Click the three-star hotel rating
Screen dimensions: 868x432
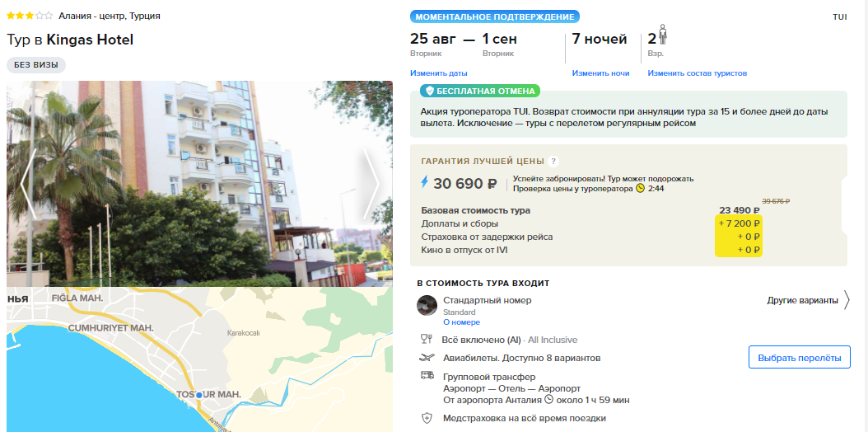30,16
